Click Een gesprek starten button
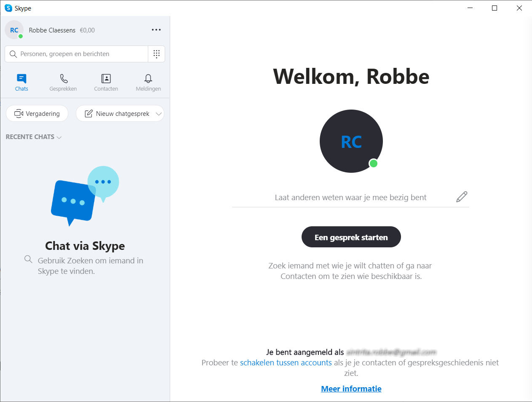 coord(351,237)
